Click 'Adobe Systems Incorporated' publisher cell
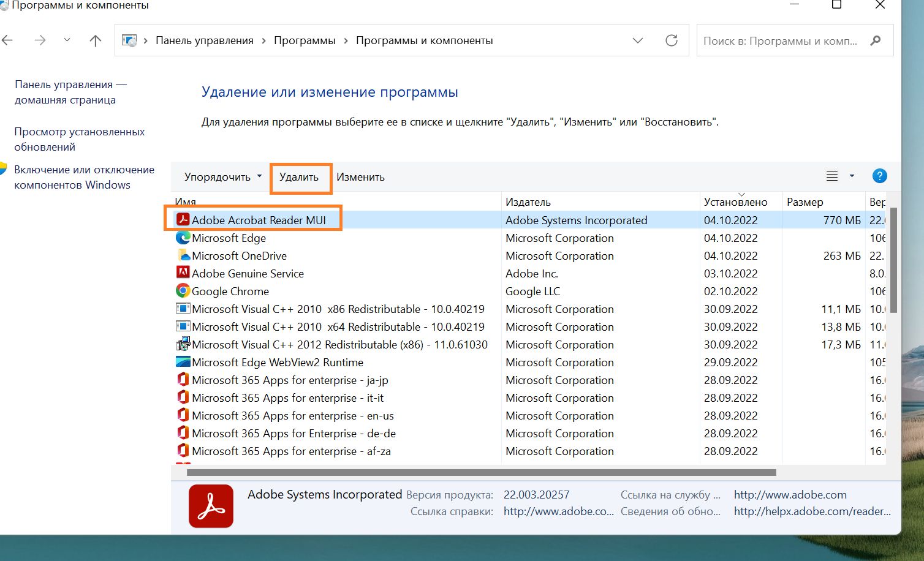Viewport: 924px width, 561px height. click(x=576, y=220)
